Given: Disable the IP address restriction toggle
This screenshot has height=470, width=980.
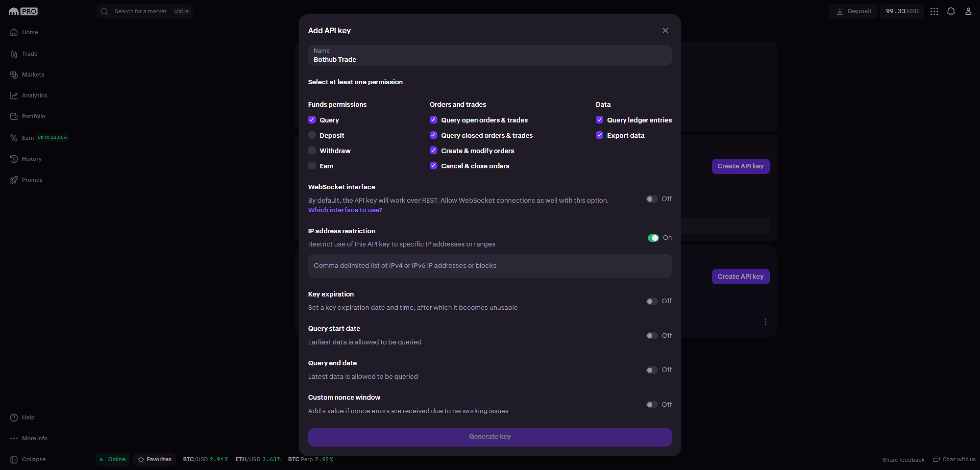Looking at the screenshot, I should [x=653, y=238].
